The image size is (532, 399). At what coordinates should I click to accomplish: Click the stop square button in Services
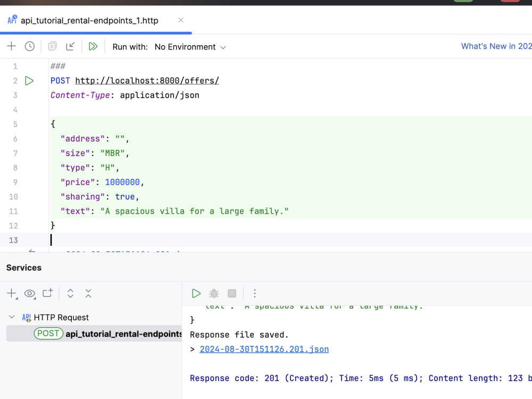click(232, 294)
